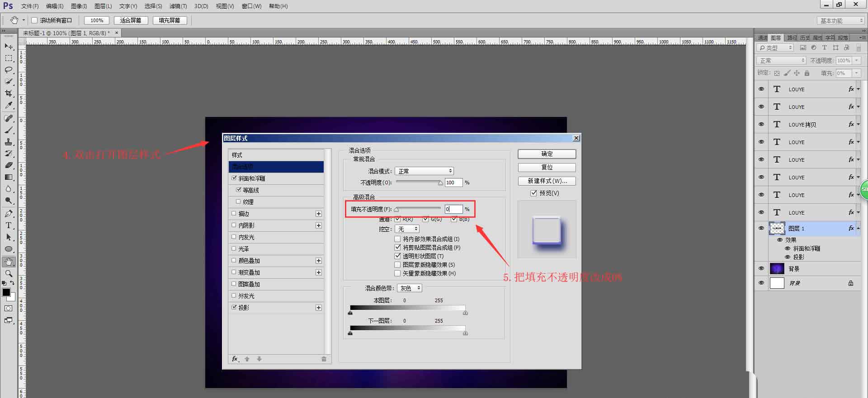Select the Gradient tool
This screenshot has width=868, height=398.
point(9,177)
